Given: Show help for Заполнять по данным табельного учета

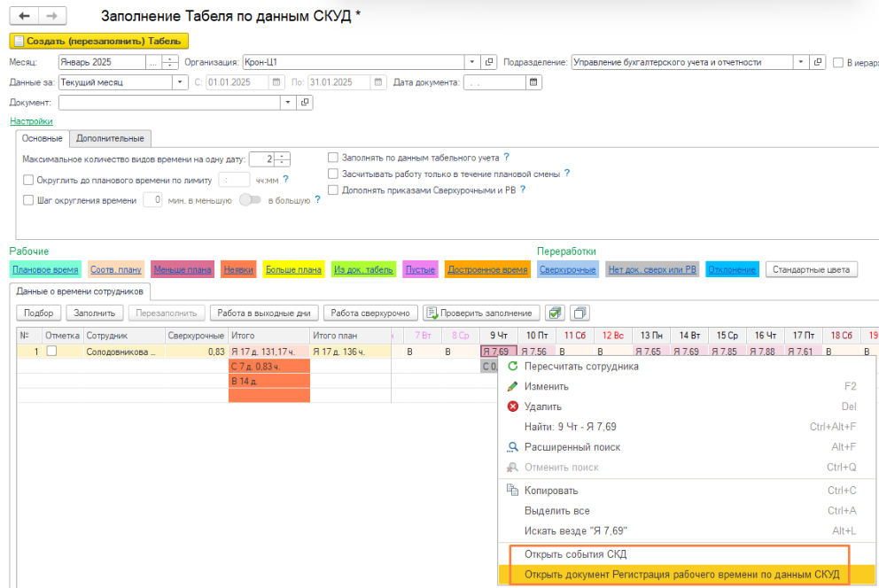Looking at the screenshot, I should [506, 158].
